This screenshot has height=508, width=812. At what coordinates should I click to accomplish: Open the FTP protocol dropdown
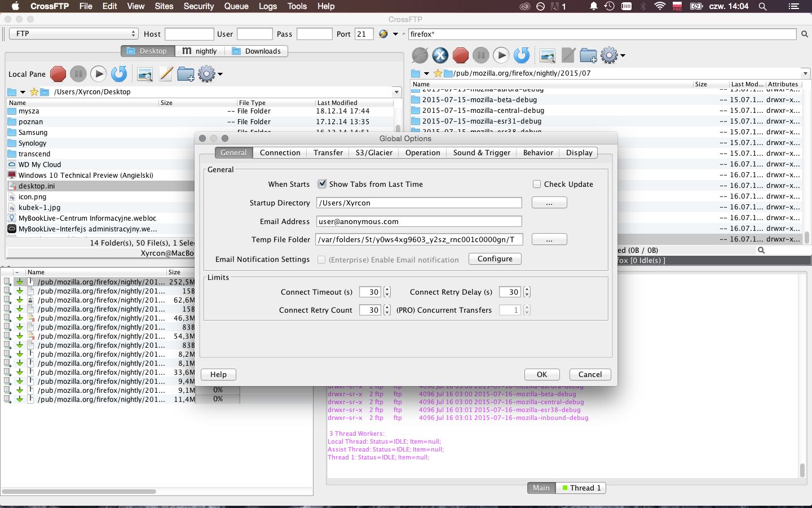point(73,34)
